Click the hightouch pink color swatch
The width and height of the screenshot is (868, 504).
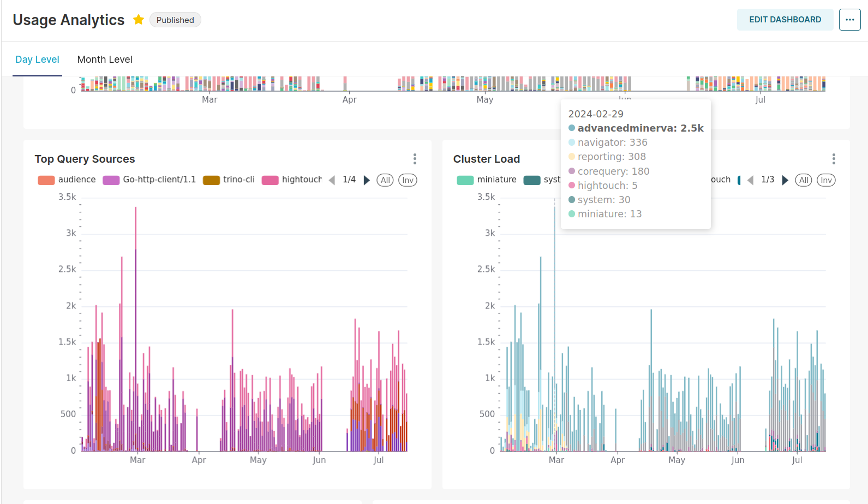coord(270,180)
